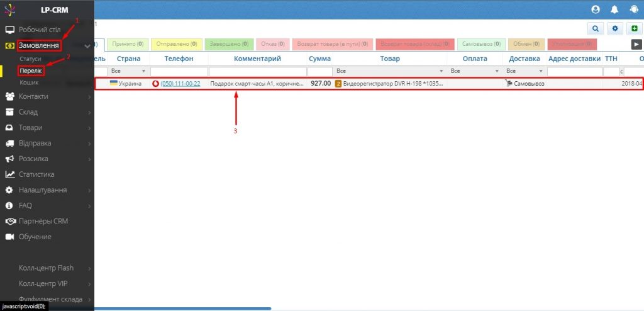The width and height of the screenshot is (644, 311).
Task: Open the Кошик submenu item
Action: click(x=29, y=82)
